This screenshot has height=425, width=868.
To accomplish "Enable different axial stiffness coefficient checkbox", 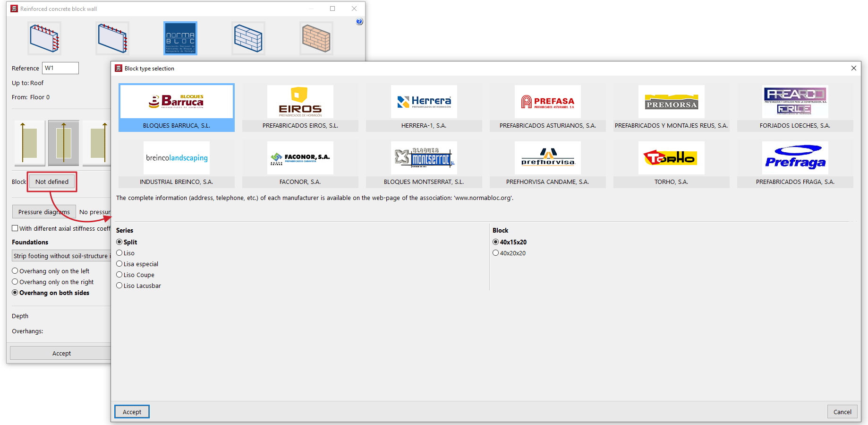I will 15,228.
